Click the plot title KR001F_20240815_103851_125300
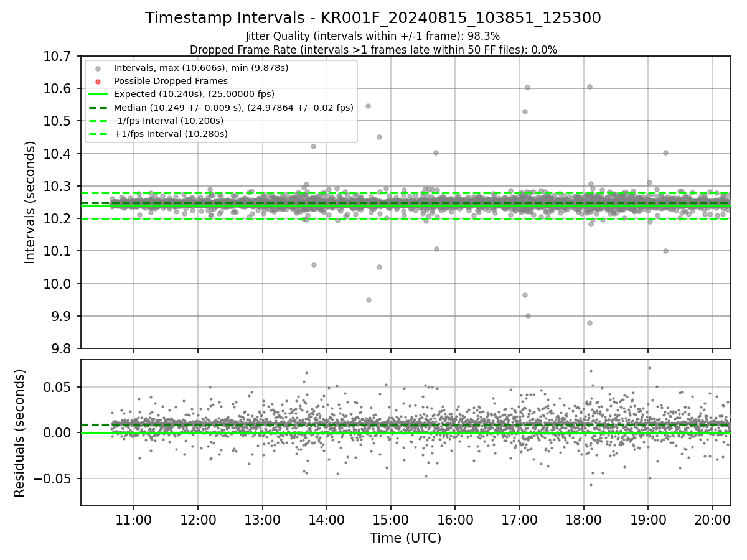Screen dimensions: 747x560 pyautogui.click(x=373, y=18)
